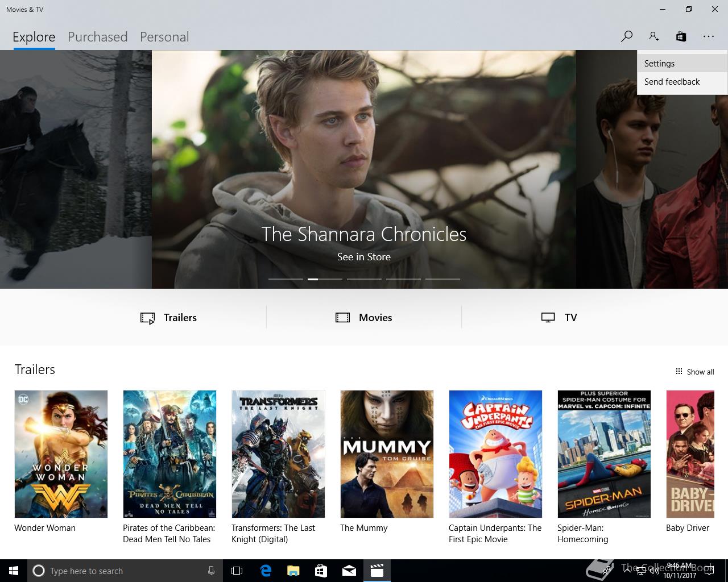Switch to the Purchased tab

98,37
